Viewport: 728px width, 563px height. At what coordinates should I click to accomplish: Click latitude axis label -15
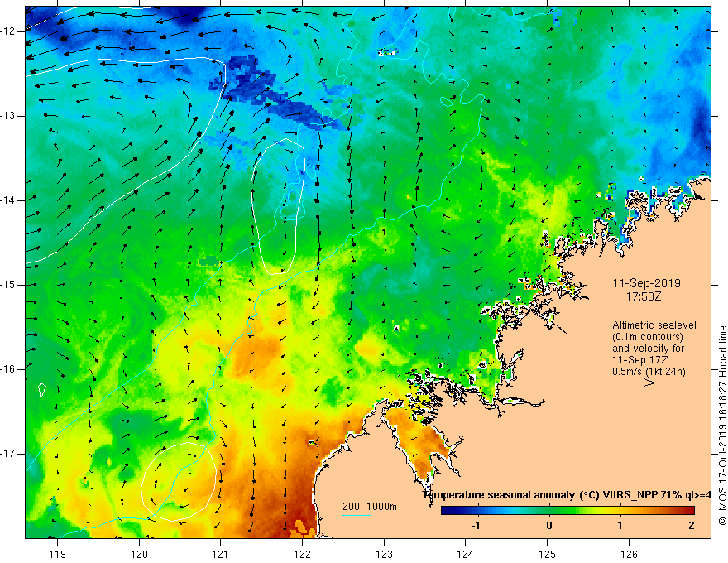[9, 285]
